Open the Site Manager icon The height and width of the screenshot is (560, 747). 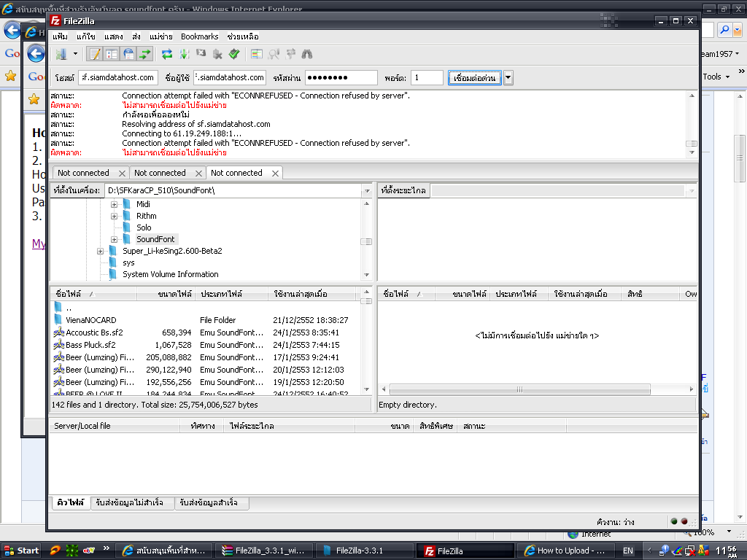pos(61,54)
